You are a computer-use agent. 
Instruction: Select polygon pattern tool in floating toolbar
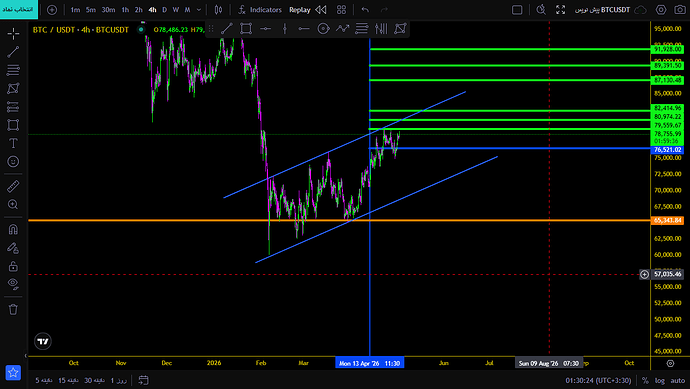coord(400,29)
